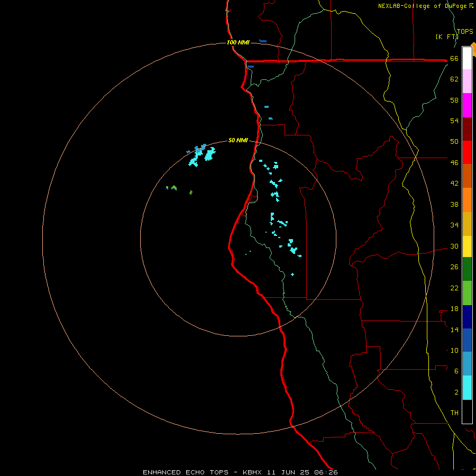Pick the dark green legend swatch
Image resolution: width=476 pixels, height=476 pixels.
point(467,269)
